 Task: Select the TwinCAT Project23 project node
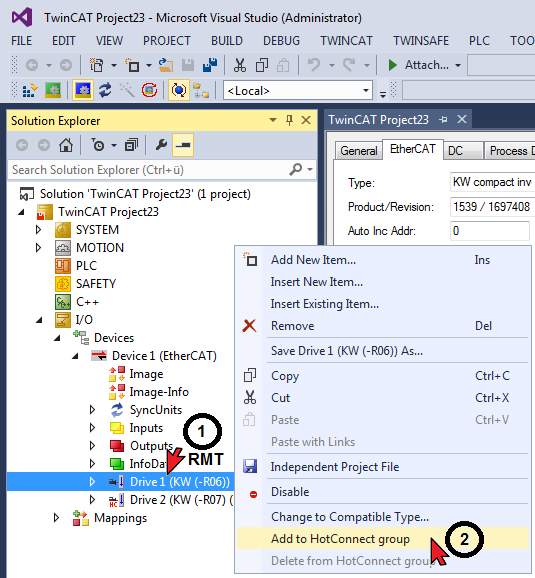(108, 212)
